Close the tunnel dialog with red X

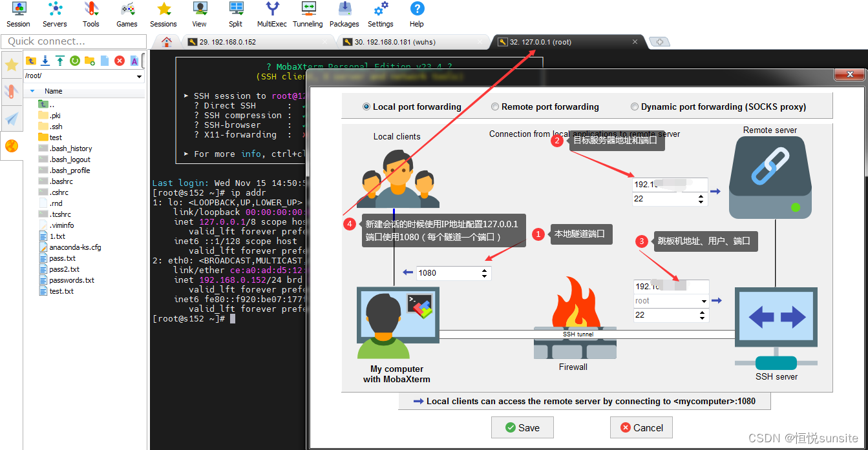click(x=850, y=74)
